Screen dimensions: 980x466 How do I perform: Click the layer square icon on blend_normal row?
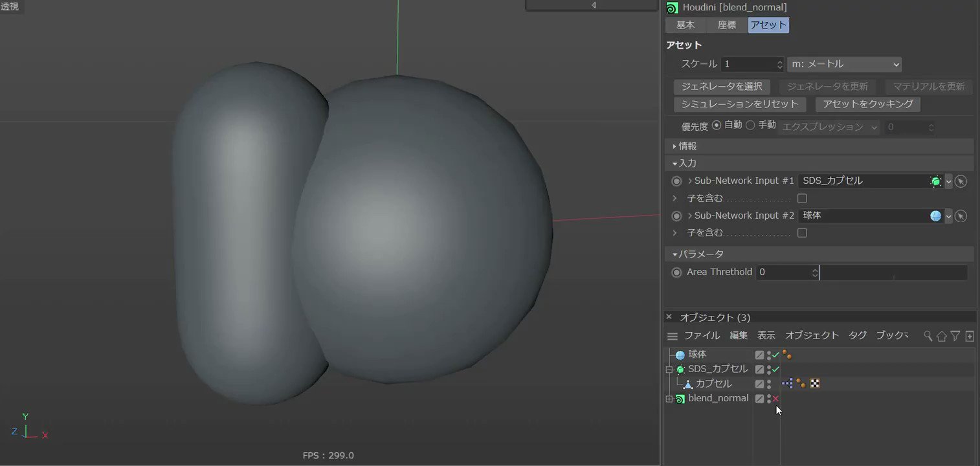click(760, 399)
